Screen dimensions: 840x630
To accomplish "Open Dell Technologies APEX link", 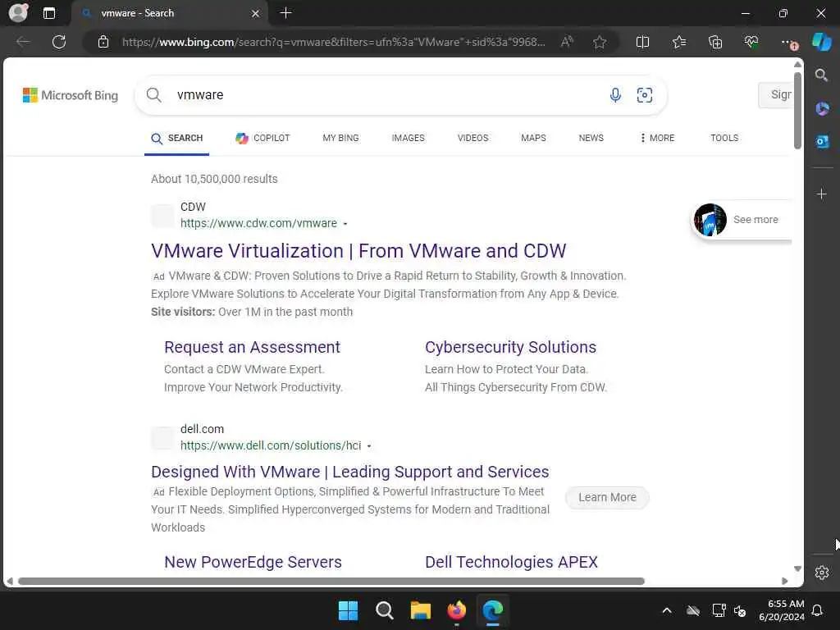I will coord(511,562).
